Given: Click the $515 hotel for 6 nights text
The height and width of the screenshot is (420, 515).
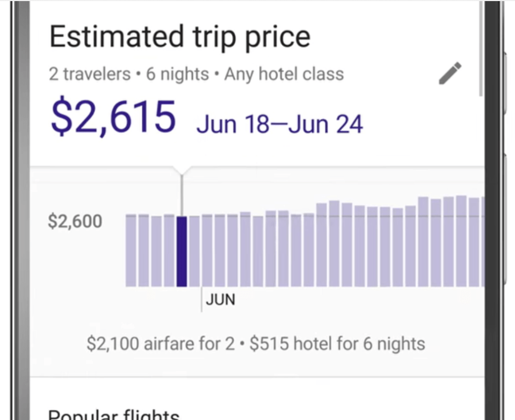Looking at the screenshot, I should (337, 343).
